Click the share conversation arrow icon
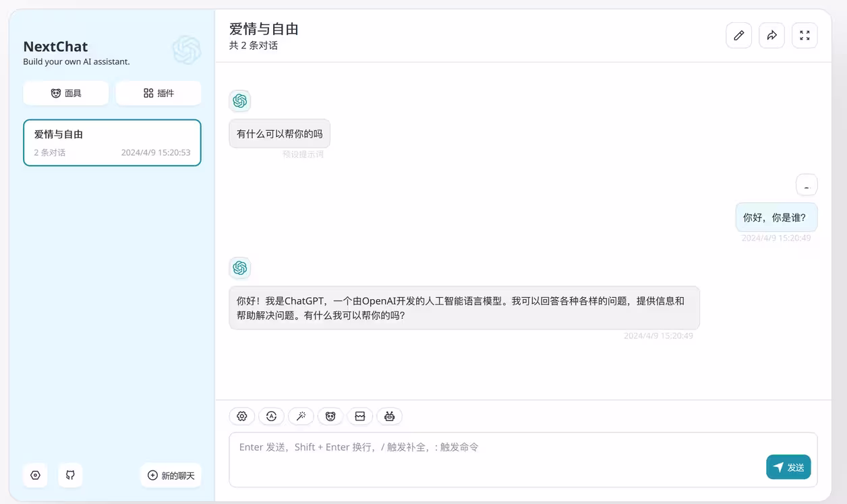This screenshot has height=504, width=847. (771, 36)
